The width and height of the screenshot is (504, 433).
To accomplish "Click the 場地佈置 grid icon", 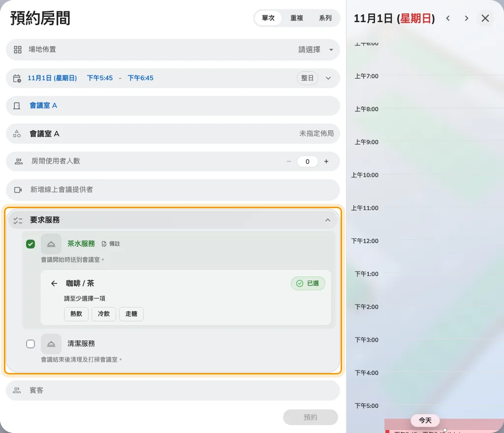I will click(x=18, y=50).
